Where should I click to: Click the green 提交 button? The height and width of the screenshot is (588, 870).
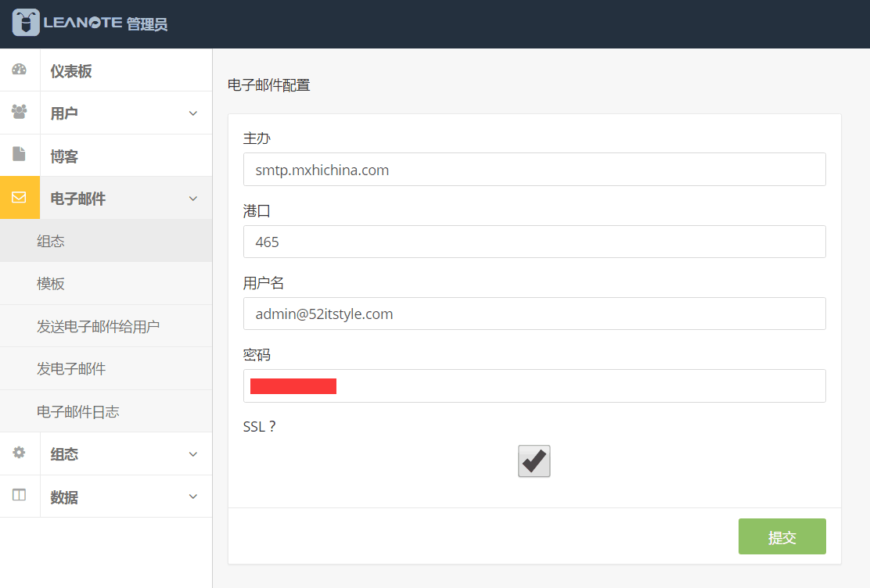[782, 536]
